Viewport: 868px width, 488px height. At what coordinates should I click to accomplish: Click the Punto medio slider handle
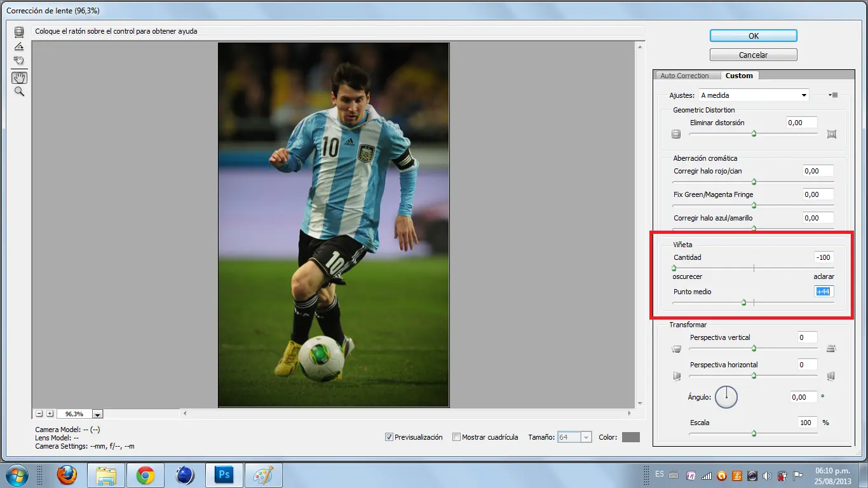[743, 302]
